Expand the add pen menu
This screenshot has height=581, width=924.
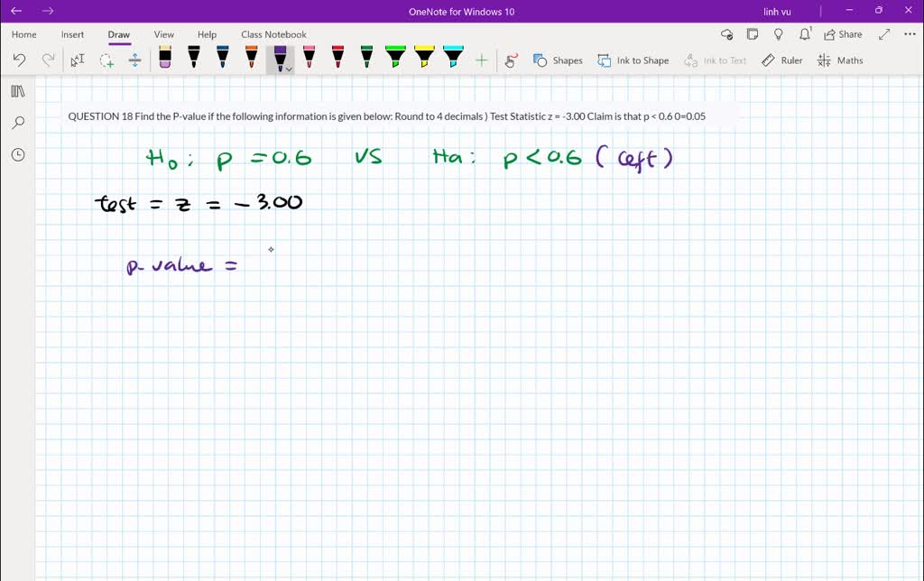[482, 58]
